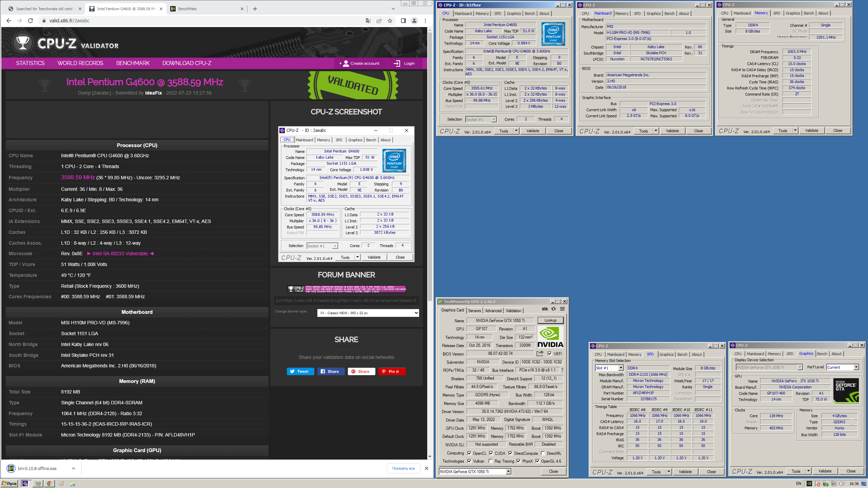Open the Bench tab in CPU-Z b37hxv window
Viewport: 868px width, 488px height.
(530, 14)
